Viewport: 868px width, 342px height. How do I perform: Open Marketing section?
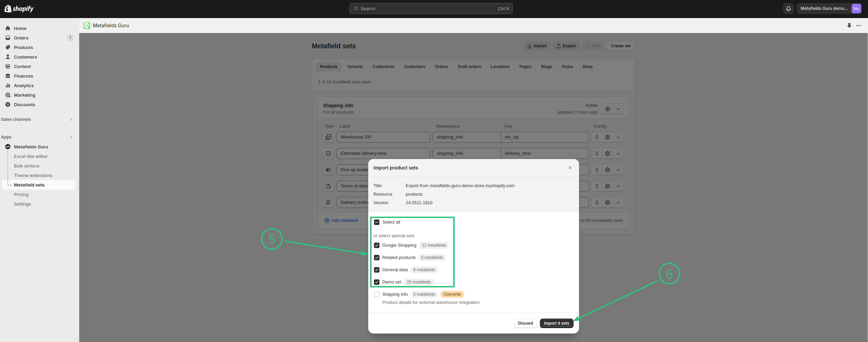tap(24, 95)
